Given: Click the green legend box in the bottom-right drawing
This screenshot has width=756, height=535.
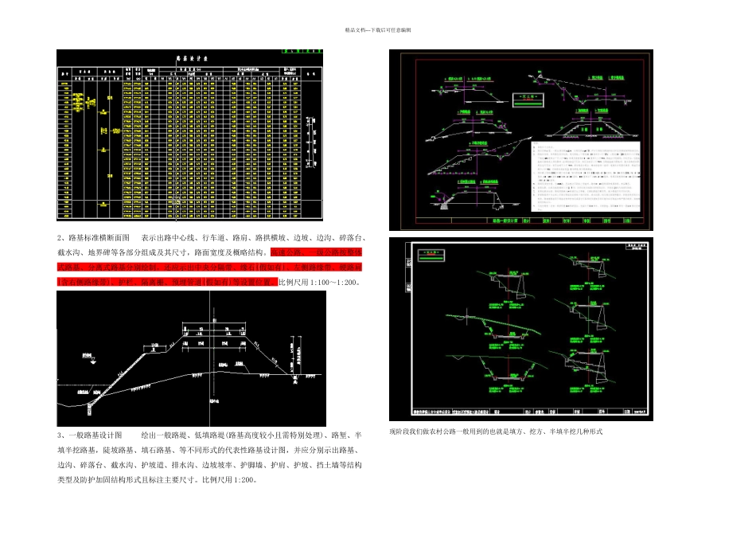Looking at the screenshot, I should (431, 256).
